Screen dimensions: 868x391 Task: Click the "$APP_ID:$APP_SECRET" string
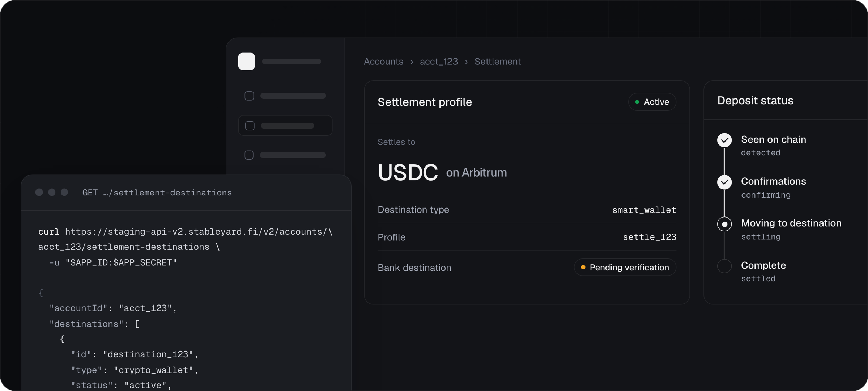click(121, 262)
